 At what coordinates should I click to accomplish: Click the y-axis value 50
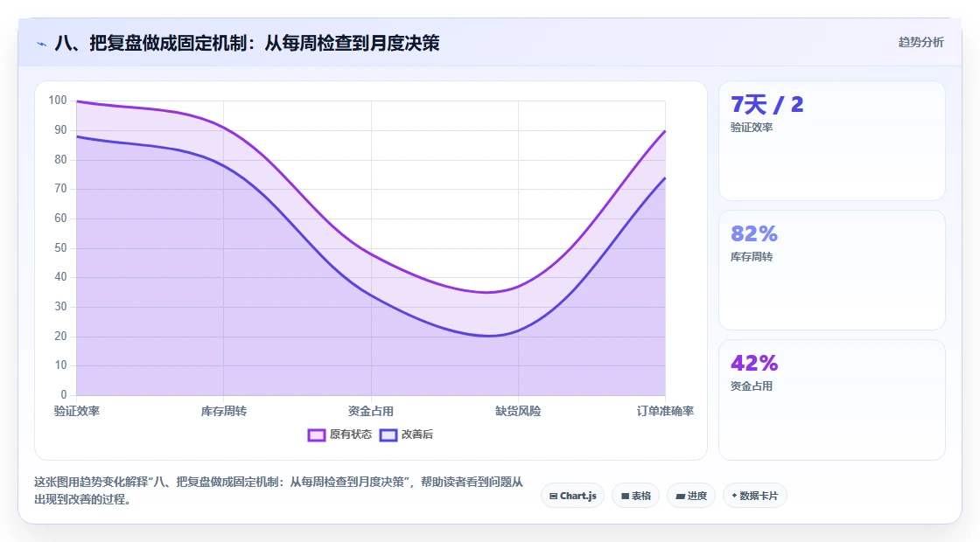[x=60, y=248]
